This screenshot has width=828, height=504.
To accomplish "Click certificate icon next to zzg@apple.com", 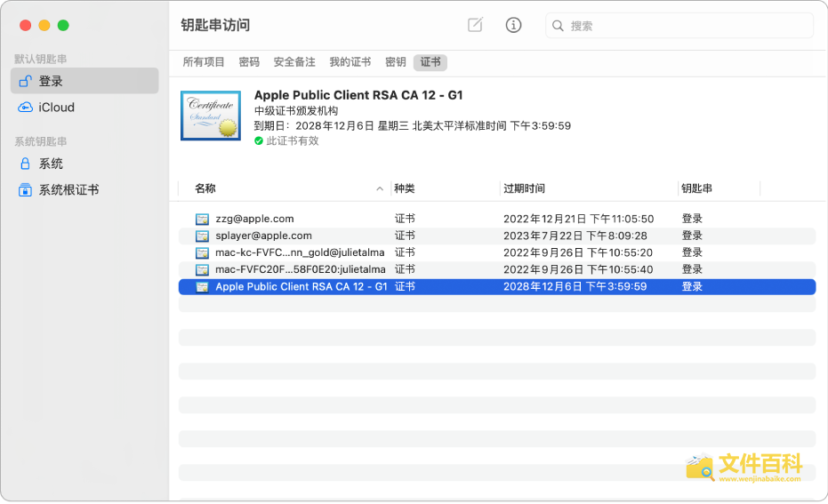I will pyautogui.click(x=202, y=219).
